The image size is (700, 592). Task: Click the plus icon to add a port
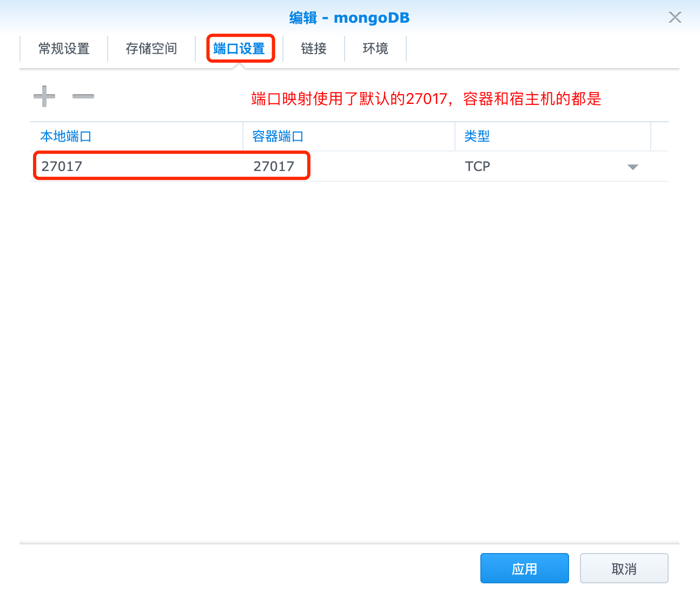[x=44, y=96]
